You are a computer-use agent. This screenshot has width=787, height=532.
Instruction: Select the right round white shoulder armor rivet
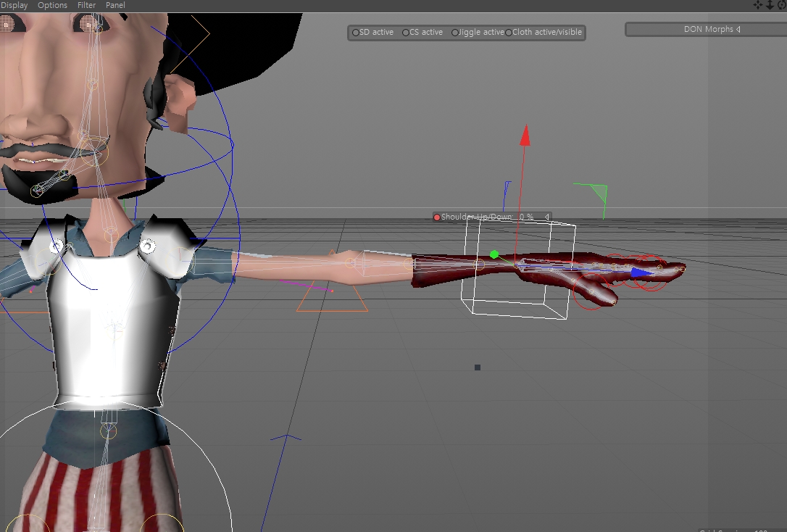click(147, 246)
